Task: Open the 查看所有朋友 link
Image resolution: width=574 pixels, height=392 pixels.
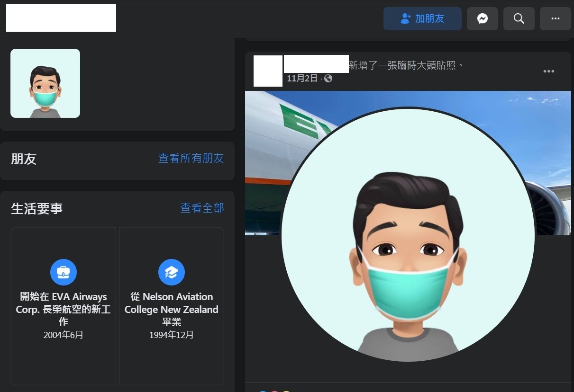Action: click(191, 159)
